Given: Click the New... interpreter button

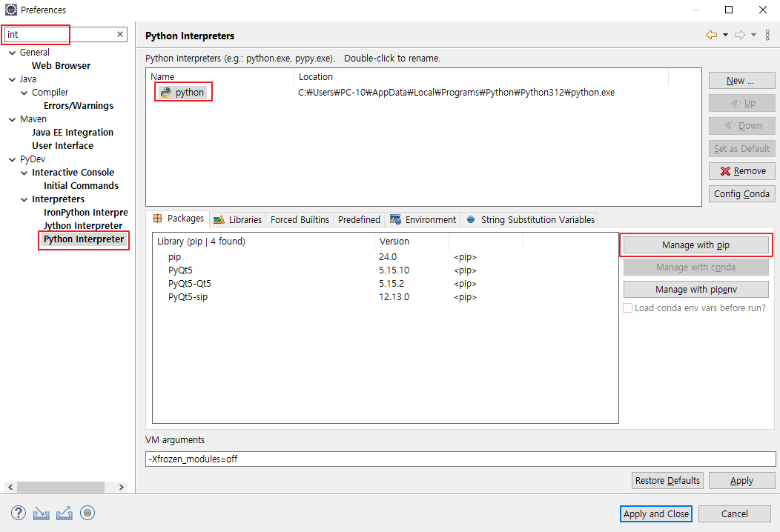Looking at the screenshot, I should (x=741, y=81).
